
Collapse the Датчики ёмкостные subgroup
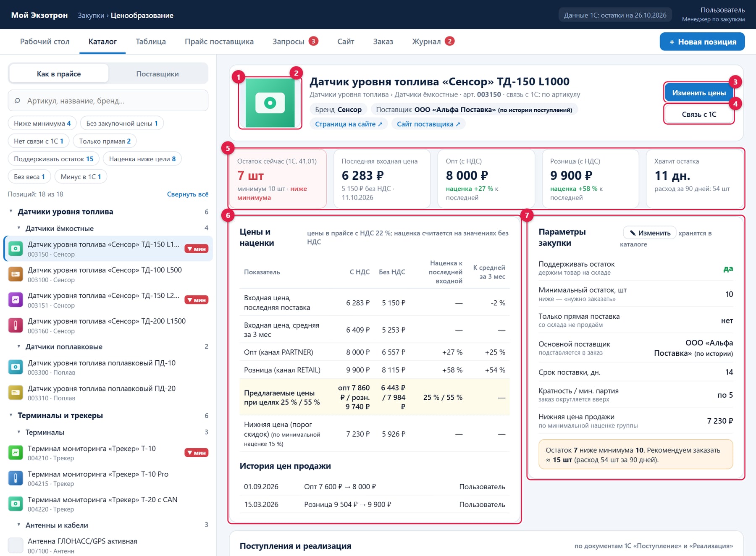click(x=18, y=228)
